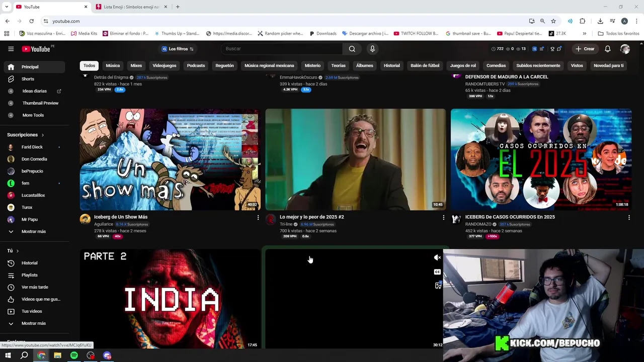Switch to the Lista Emoji browser tab
Image resolution: width=644 pixels, height=362 pixels.
[x=131, y=7]
